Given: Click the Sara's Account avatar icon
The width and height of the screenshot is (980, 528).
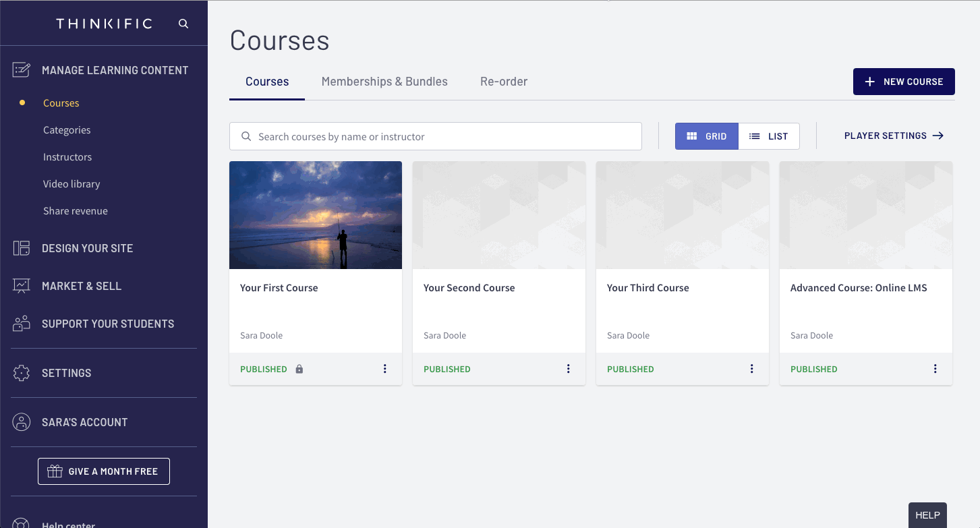Looking at the screenshot, I should [x=22, y=422].
